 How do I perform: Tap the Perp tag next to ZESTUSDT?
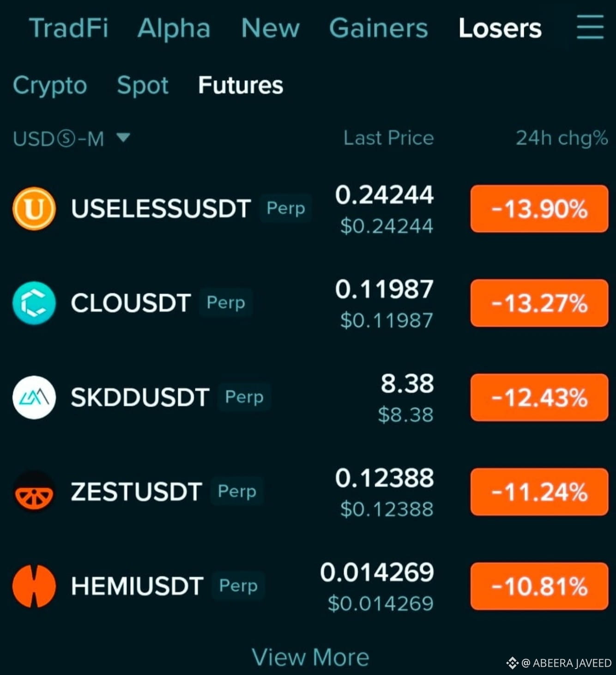(237, 491)
